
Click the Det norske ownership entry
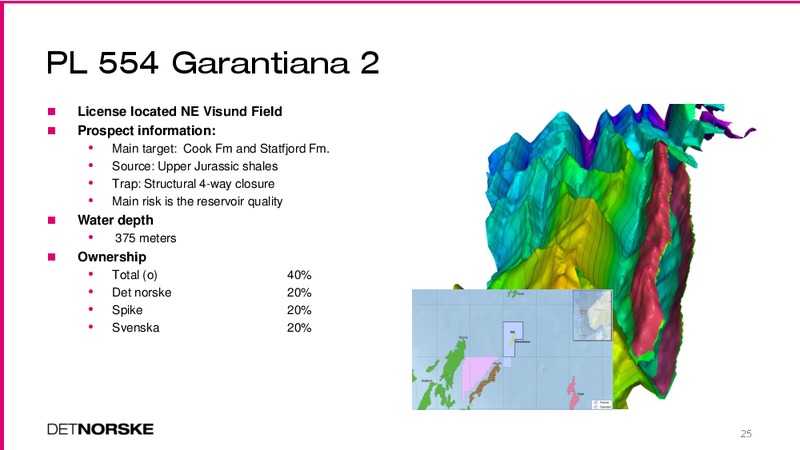pos(141,292)
